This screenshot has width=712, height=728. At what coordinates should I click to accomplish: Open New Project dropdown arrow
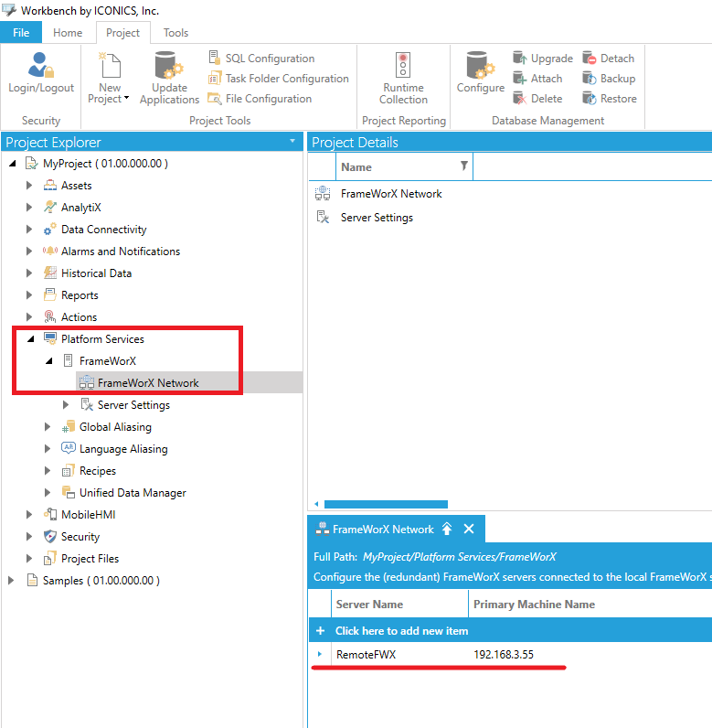pos(126,98)
